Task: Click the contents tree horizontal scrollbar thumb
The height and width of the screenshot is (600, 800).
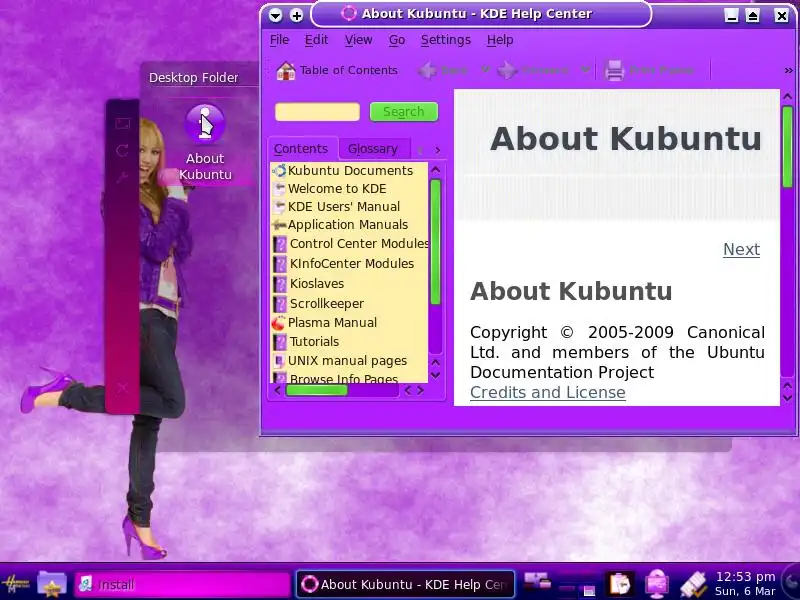Action: 316,390
